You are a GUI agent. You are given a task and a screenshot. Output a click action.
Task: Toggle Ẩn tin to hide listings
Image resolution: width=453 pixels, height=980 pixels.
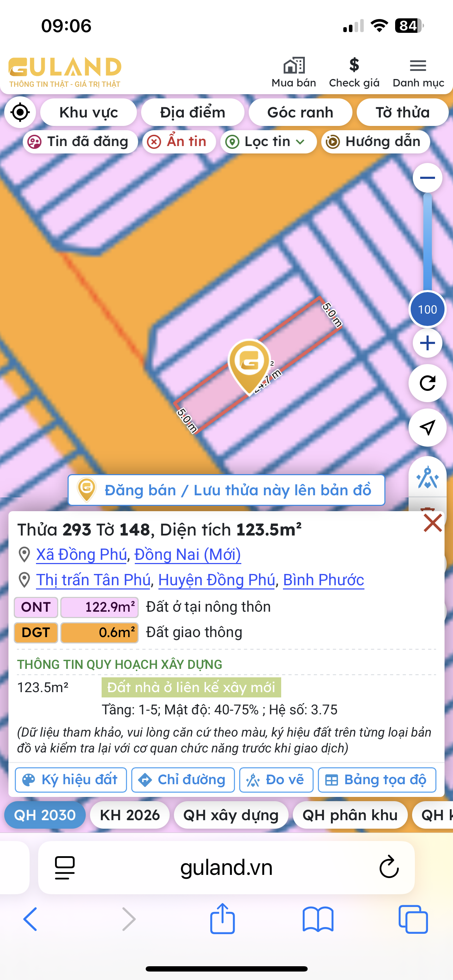click(179, 141)
